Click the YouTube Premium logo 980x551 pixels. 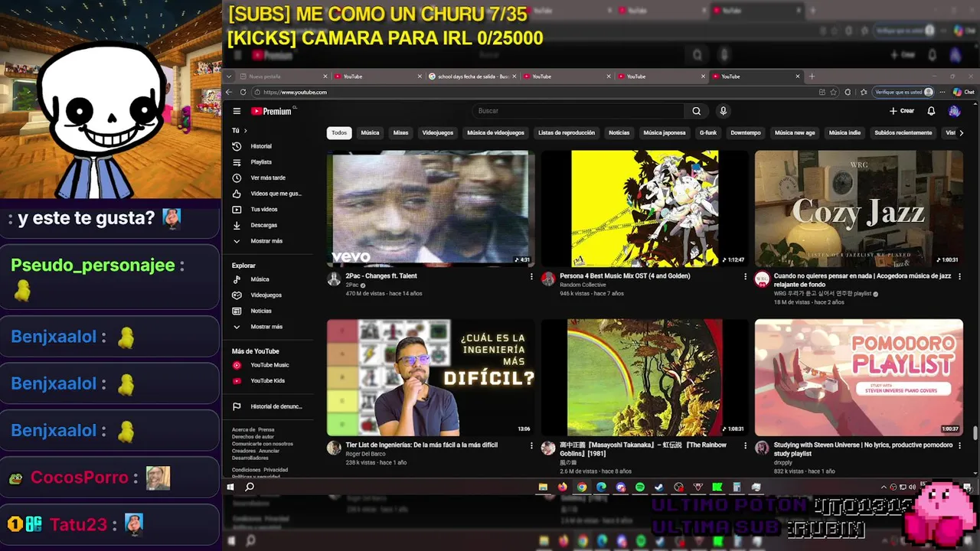tap(272, 111)
